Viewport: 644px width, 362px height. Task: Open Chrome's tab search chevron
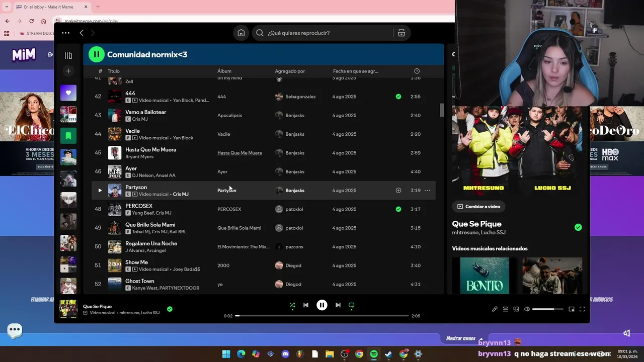pos(7,7)
